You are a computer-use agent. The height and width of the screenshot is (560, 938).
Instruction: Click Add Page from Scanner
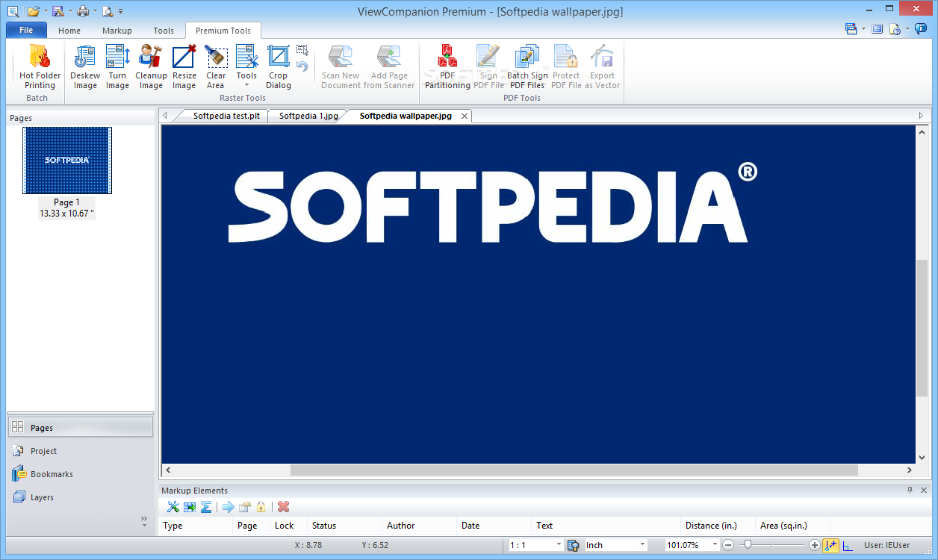[x=389, y=66]
